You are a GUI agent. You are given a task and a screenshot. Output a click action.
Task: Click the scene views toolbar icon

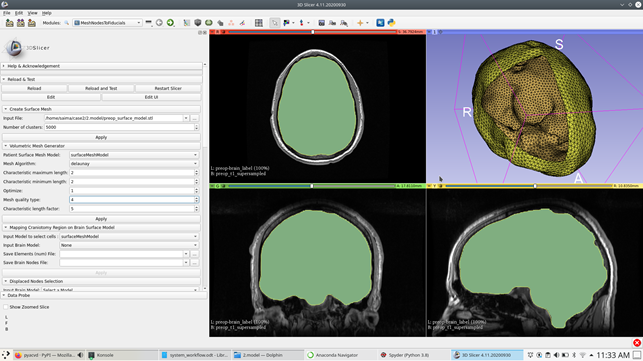[333, 23]
